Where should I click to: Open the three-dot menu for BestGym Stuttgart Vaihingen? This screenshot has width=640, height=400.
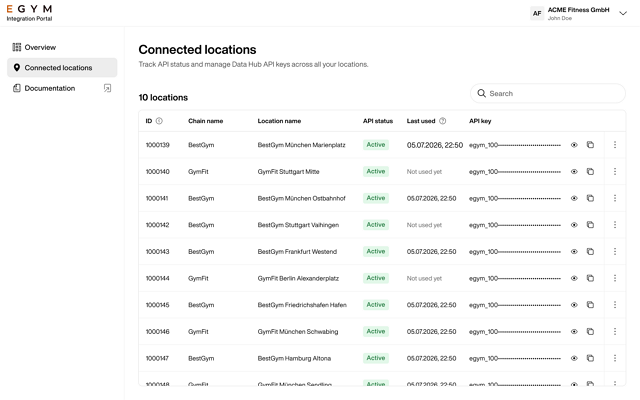coord(615,225)
